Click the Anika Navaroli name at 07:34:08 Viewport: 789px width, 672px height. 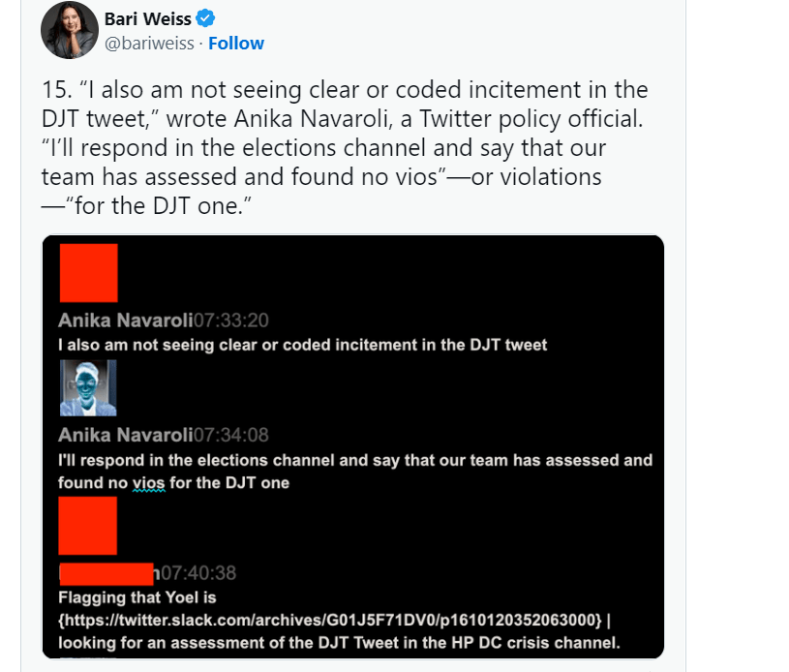125,435
